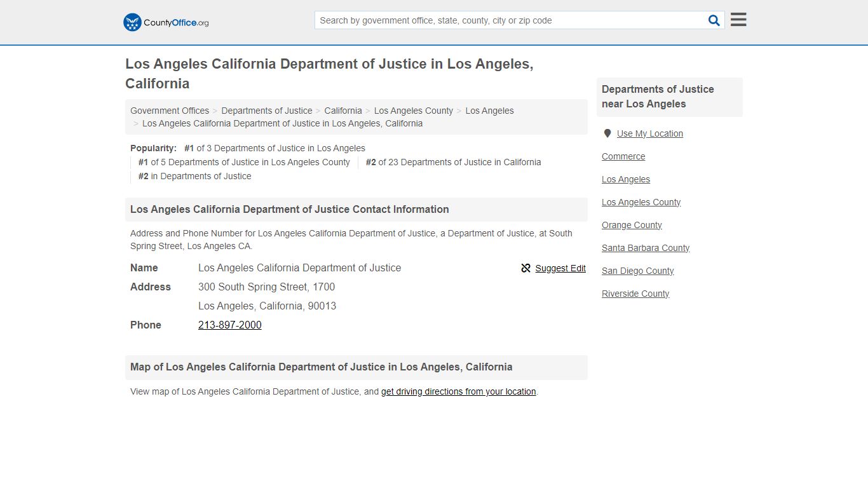Focus the government office search field
The image size is (868, 488).
pos(510,20)
